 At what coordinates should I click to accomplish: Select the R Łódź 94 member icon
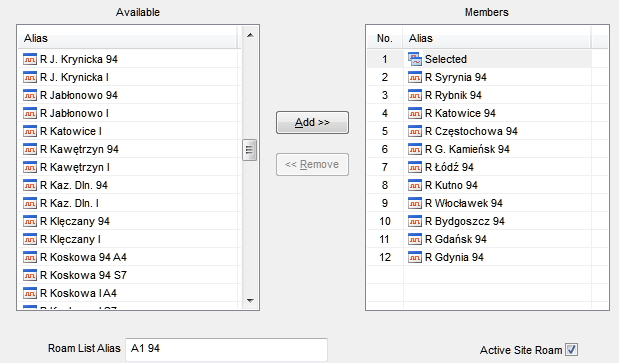coord(415,167)
